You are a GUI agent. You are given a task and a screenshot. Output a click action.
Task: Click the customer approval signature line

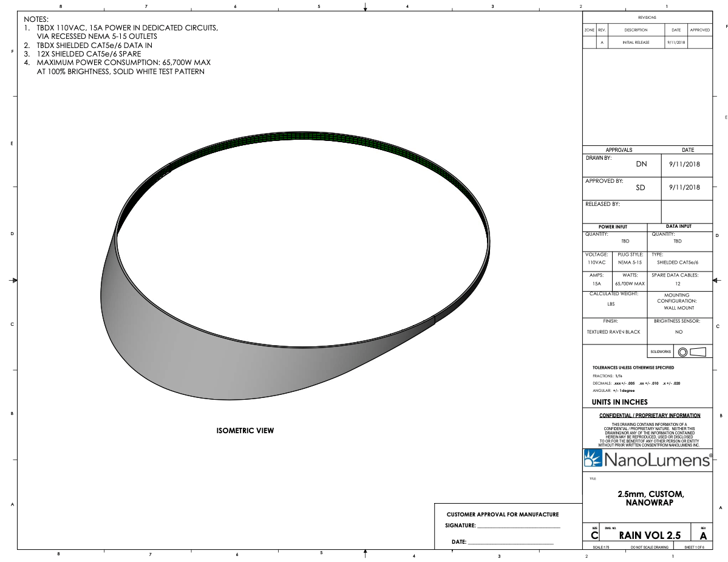coord(526,527)
